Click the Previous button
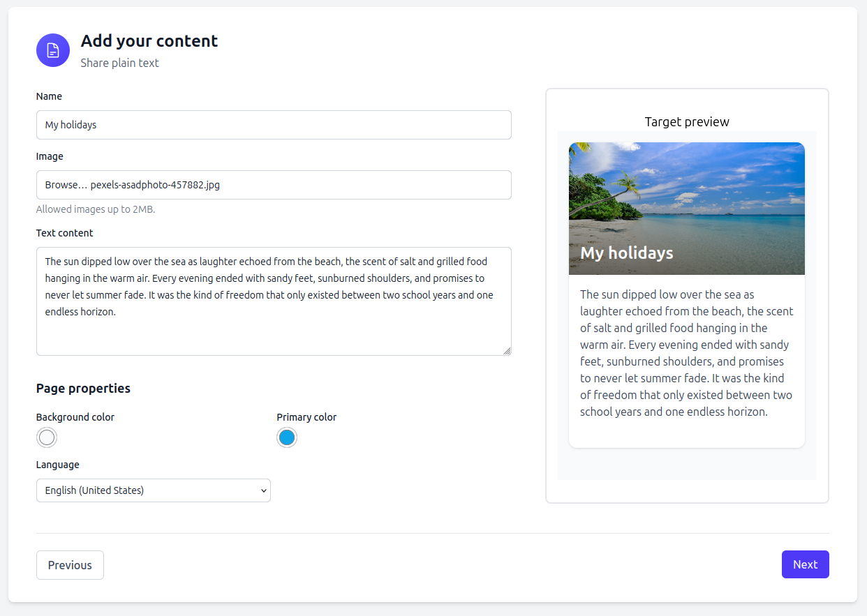Image resolution: width=867 pixels, height=616 pixels. (70, 564)
